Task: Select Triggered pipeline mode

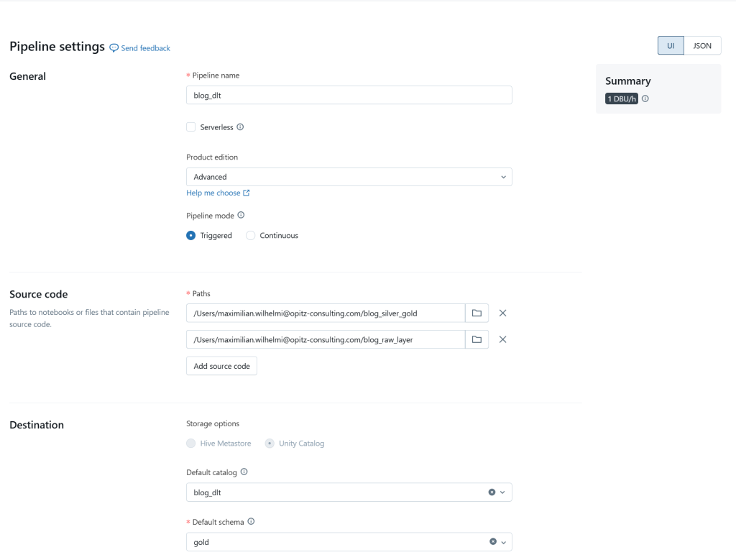Action: pyautogui.click(x=191, y=236)
